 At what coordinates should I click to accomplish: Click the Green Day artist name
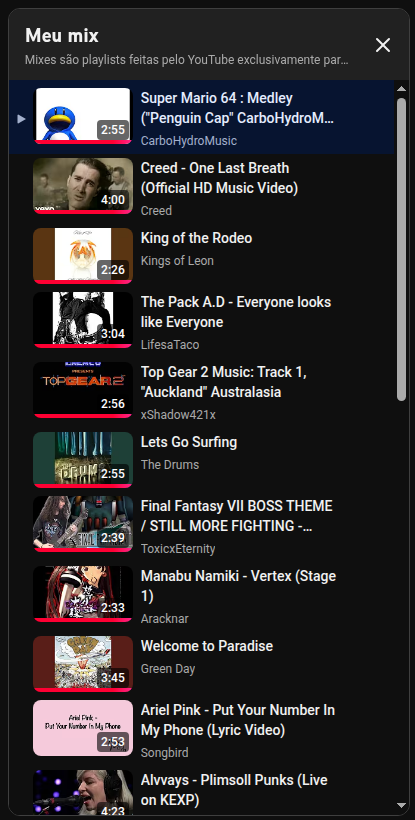click(168, 669)
